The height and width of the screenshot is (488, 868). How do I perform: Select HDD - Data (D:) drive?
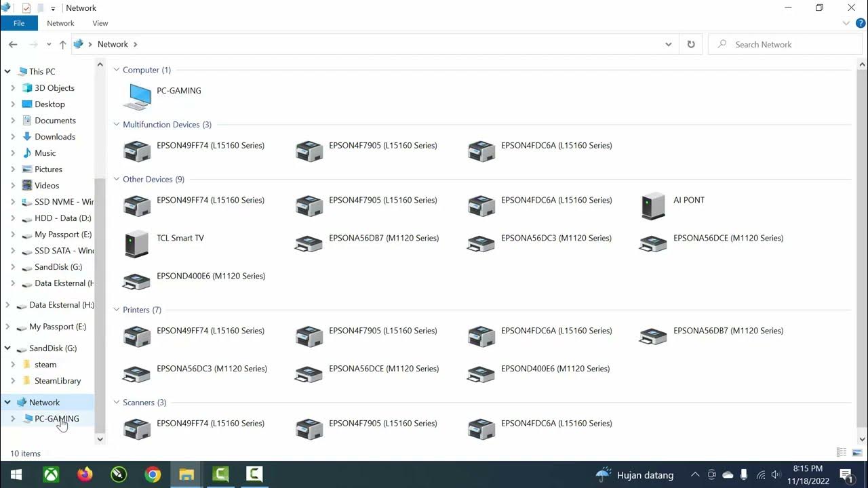click(x=62, y=218)
